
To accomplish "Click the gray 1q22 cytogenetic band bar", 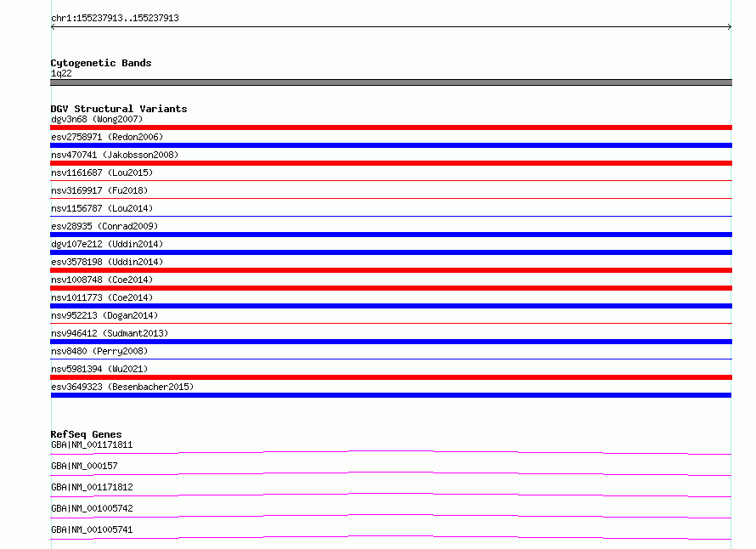I will click(x=391, y=82).
